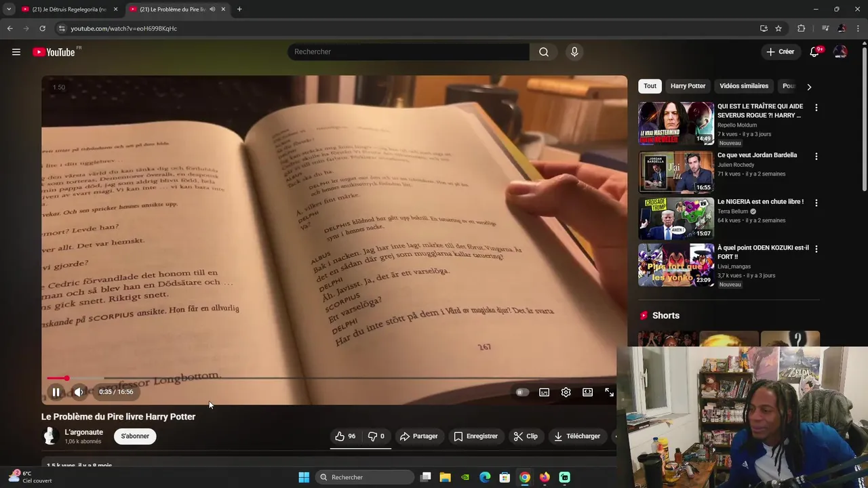Open L'argonaute channel avatar

coord(50,436)
